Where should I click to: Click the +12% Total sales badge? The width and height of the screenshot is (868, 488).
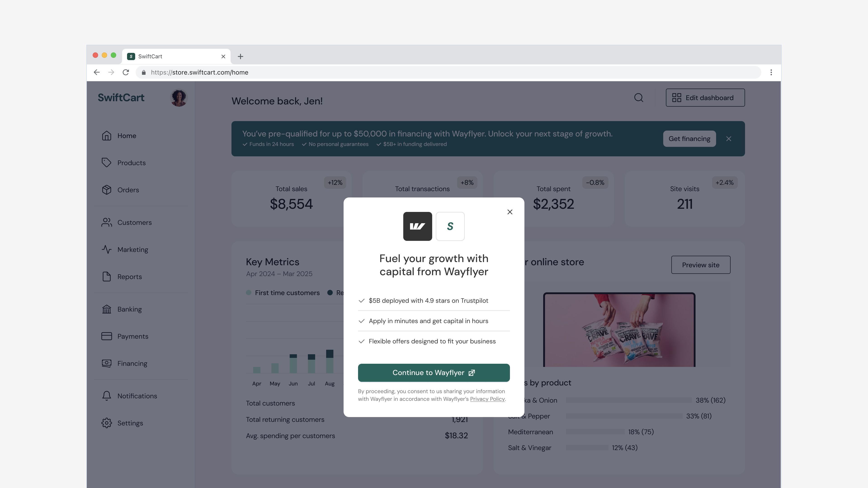[335, 183]
